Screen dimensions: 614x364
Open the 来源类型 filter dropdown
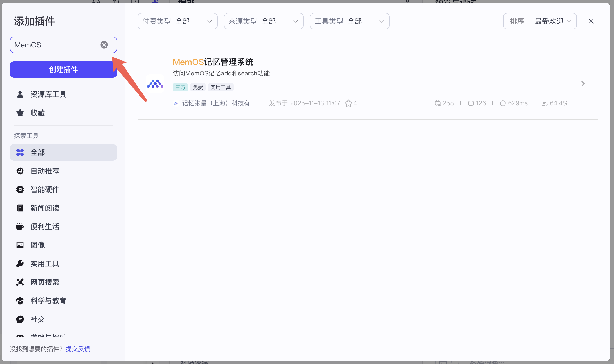click(x=263, y=21)
